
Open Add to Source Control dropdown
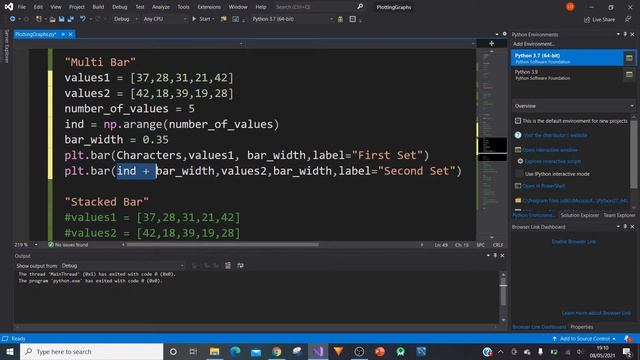584,339
